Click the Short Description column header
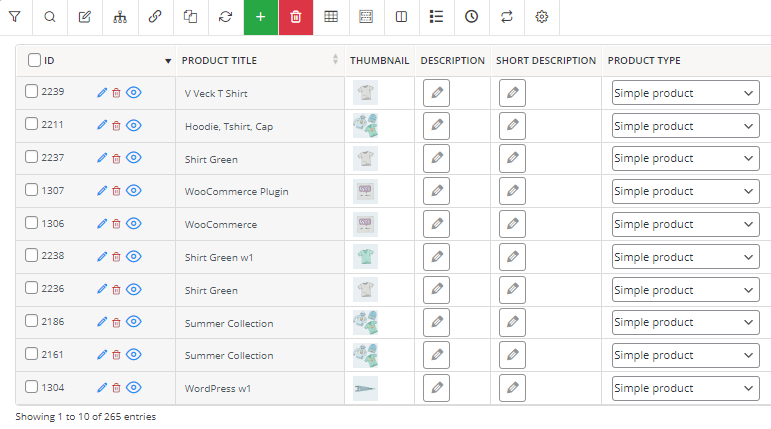771x429 pixels. point(546,61)
